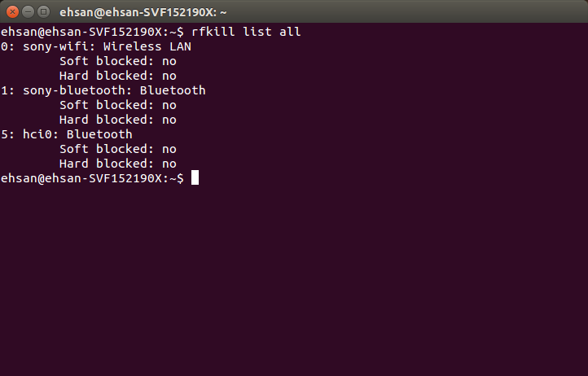
Task: Click Soft blocked line under sony-wifi
Action: [x=118, y=61]
